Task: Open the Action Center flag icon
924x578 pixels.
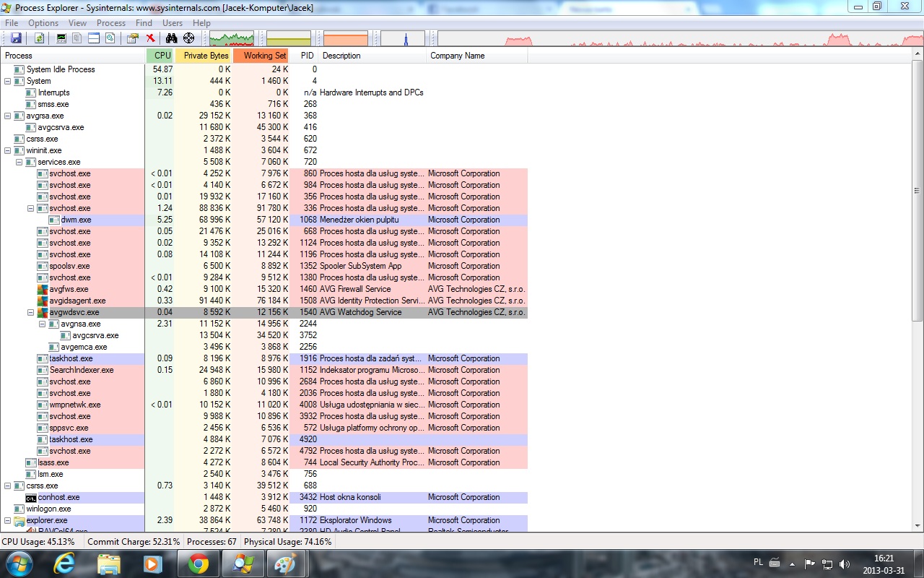Action: click(810, 564)
